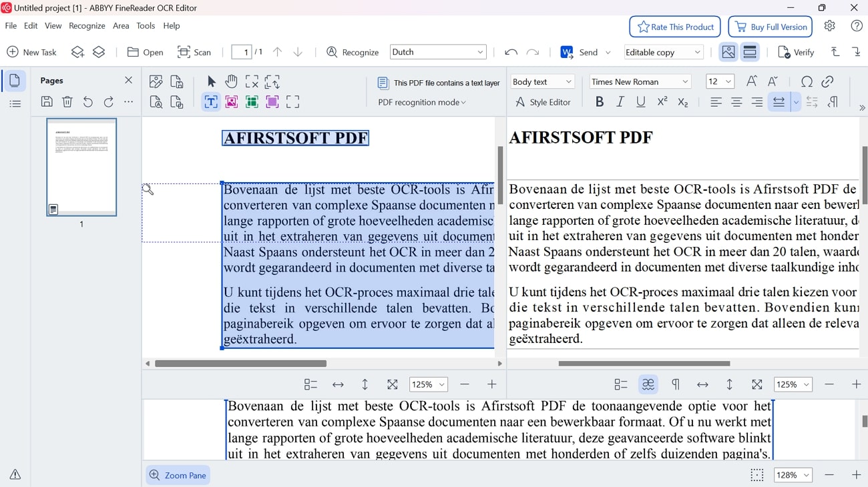Select the pointer selection tool
868x487 pixels.
coord(212,81)
